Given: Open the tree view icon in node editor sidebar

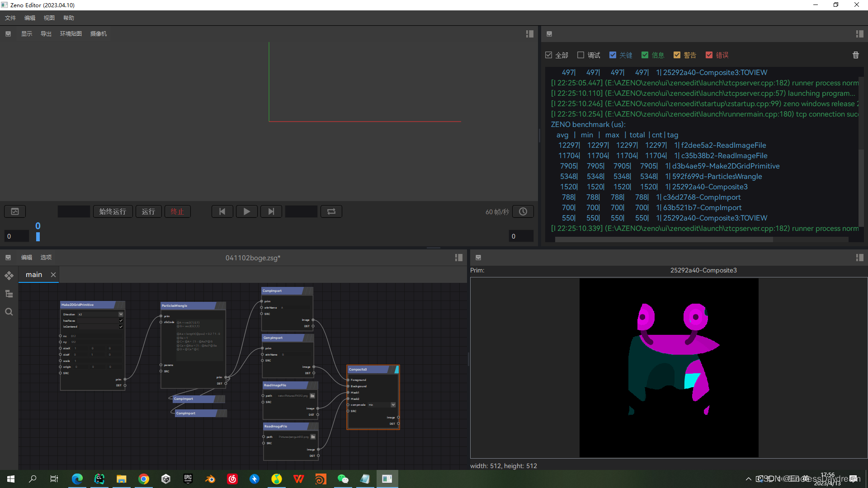Looking at the screenshot, I should [x=9, y=293].
